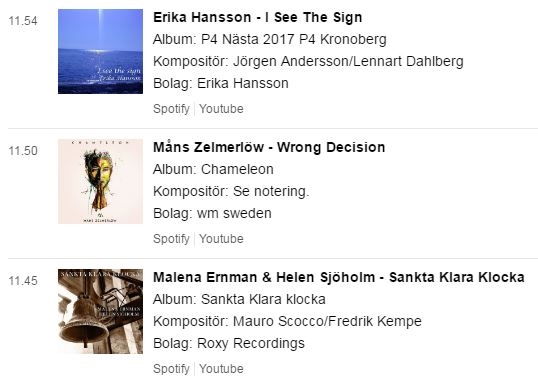The height and width of the screenshot is (382, 538).
Task: Select title Malena Ernman & Helen Sjöholm
Action: 264,277
